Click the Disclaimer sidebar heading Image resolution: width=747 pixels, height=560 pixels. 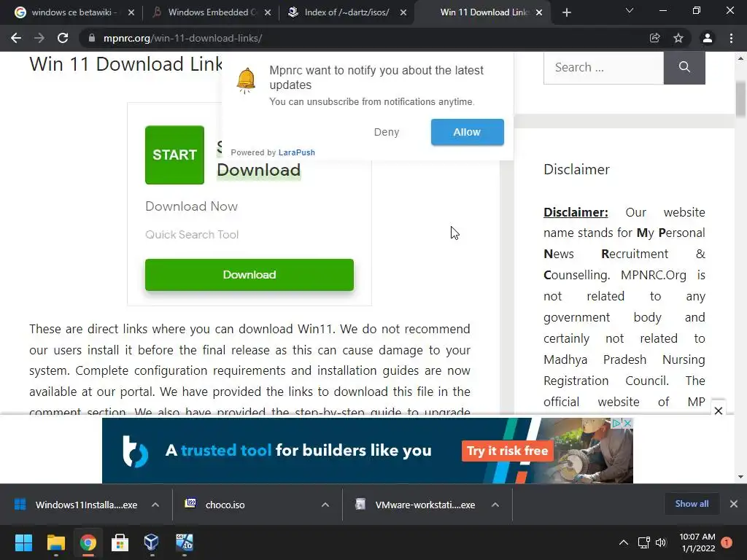pos(576,169)
